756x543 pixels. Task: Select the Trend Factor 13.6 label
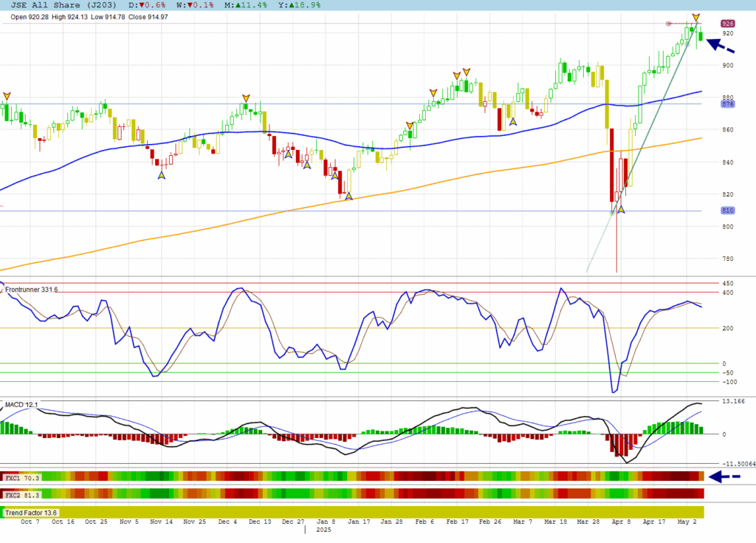click(x=31, y=513)
